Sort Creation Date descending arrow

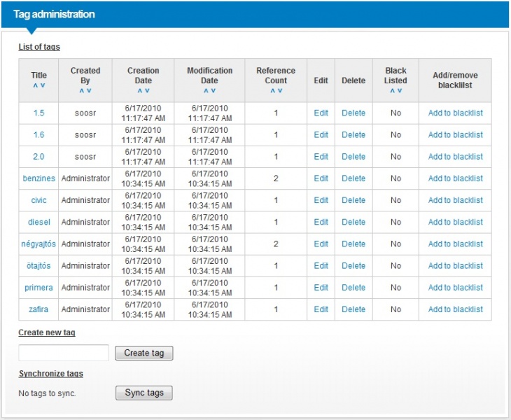[147, 91]
